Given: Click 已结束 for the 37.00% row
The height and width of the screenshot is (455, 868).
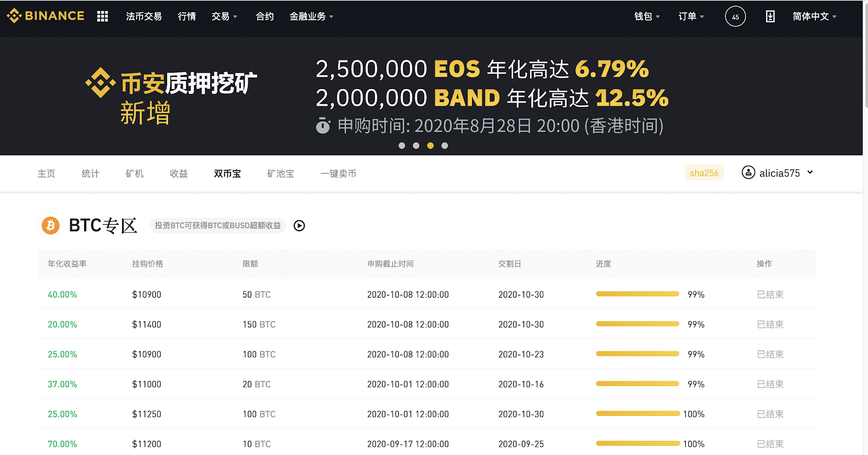Looking at the screenshot, I should (770, 384).
